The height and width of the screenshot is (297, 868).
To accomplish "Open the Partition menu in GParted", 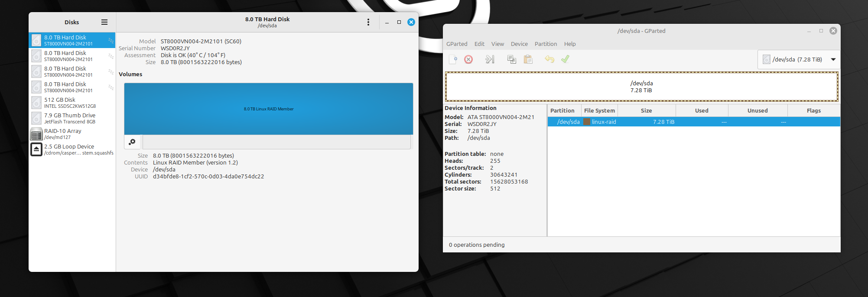I will pyautogui.click(x=546, y=44).
